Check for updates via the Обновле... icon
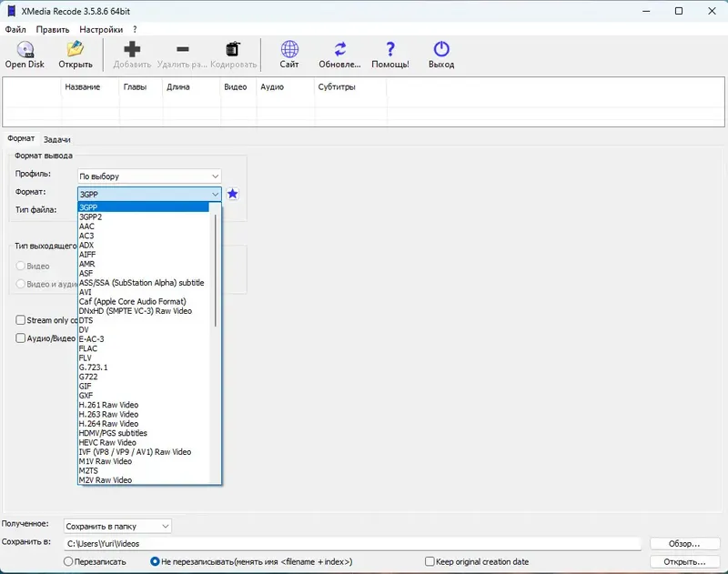The image size is (728, 574). (x=339, y=49)
